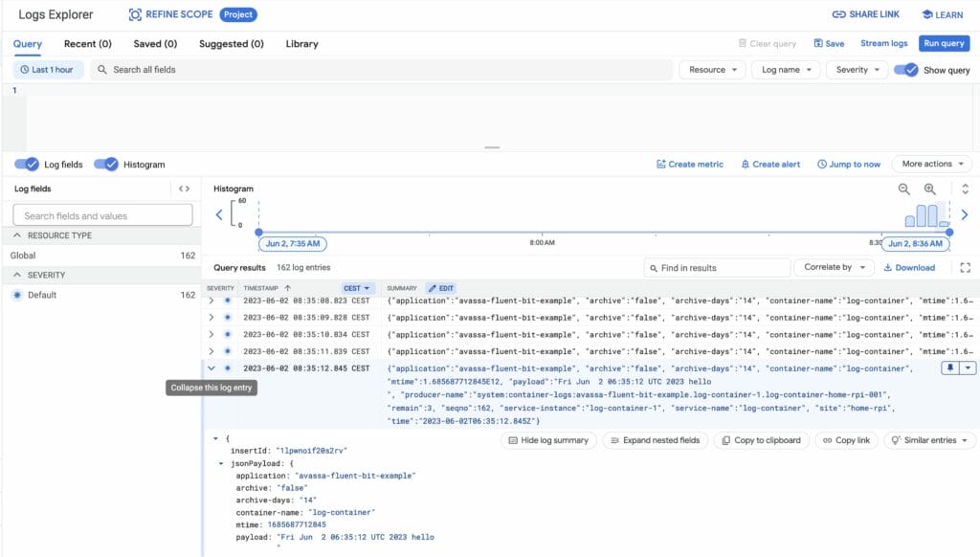Disable the Show query toggle
The height and width of the screenshot is (557, 980).
(905, 70)
